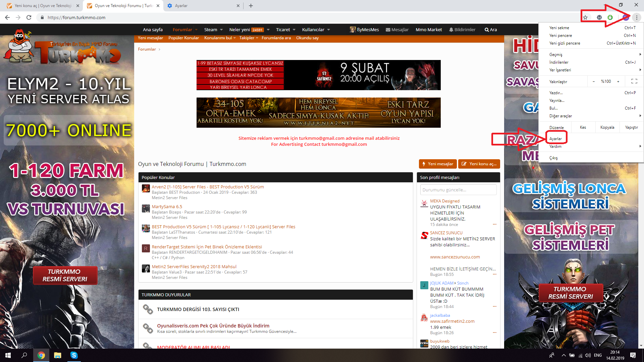The height and width of the screenshot is (362, 644).
Task: Expand Forumlar dropdown arrow
Action: pos(196,29)
